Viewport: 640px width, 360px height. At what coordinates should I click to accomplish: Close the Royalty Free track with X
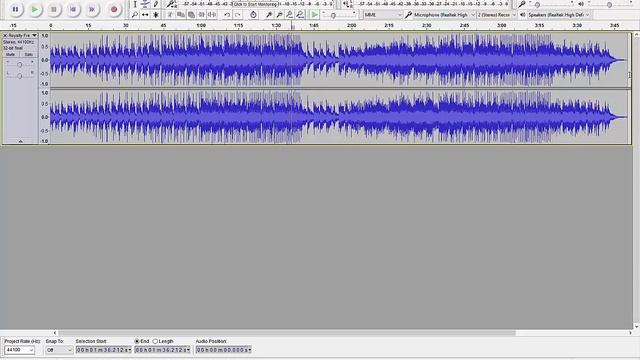point(5,36)
